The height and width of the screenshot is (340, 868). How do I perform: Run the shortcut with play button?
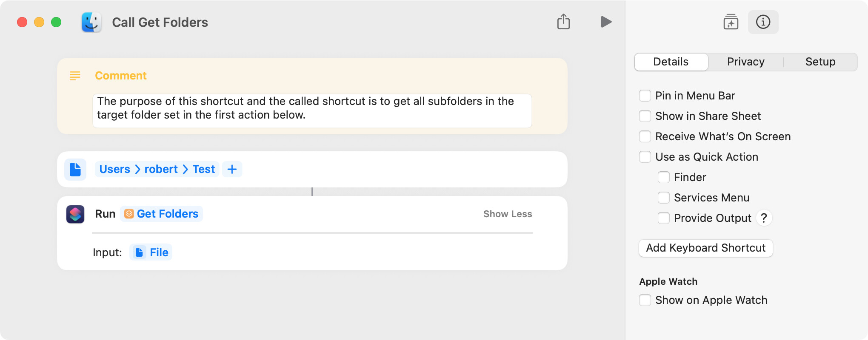tap(606, 22)
